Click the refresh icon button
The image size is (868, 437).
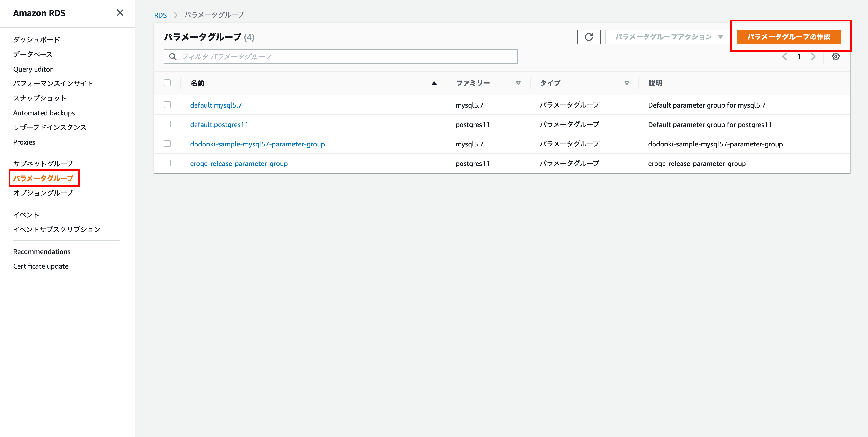pos(588,37)
